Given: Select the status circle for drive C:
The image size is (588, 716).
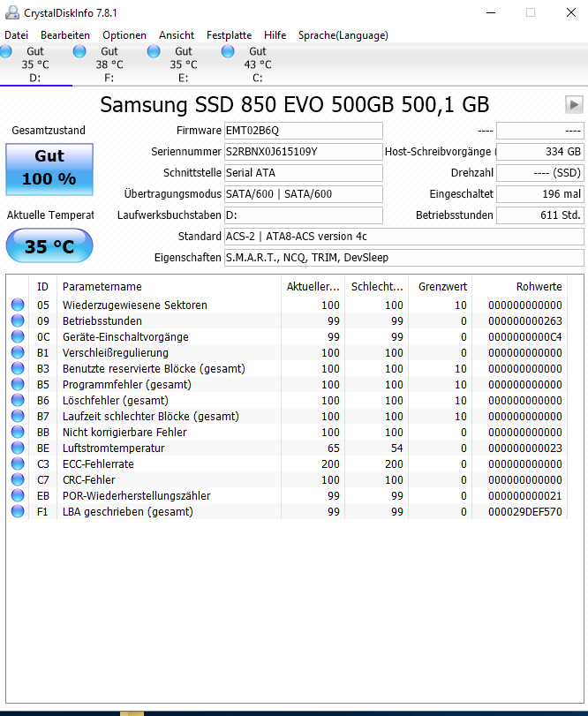Looking at the screenshot, I should (x=228, y=51).
